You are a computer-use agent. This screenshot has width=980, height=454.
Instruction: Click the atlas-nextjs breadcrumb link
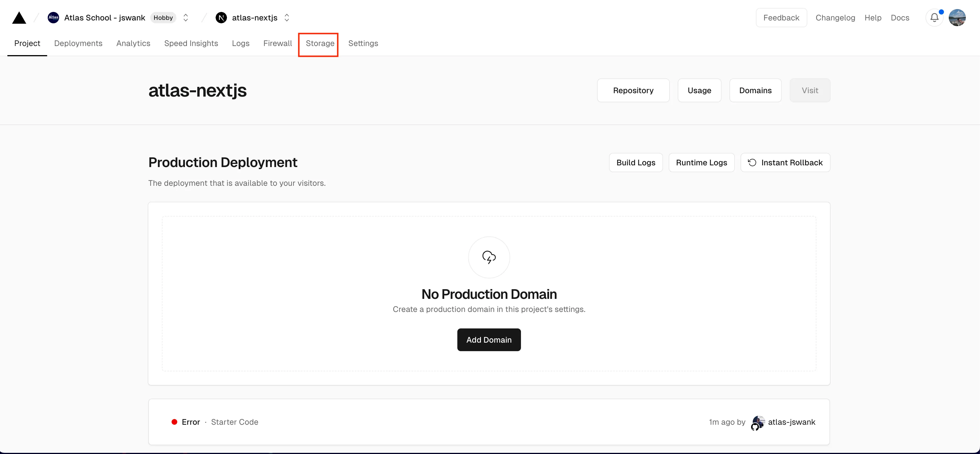pos(255,18)
